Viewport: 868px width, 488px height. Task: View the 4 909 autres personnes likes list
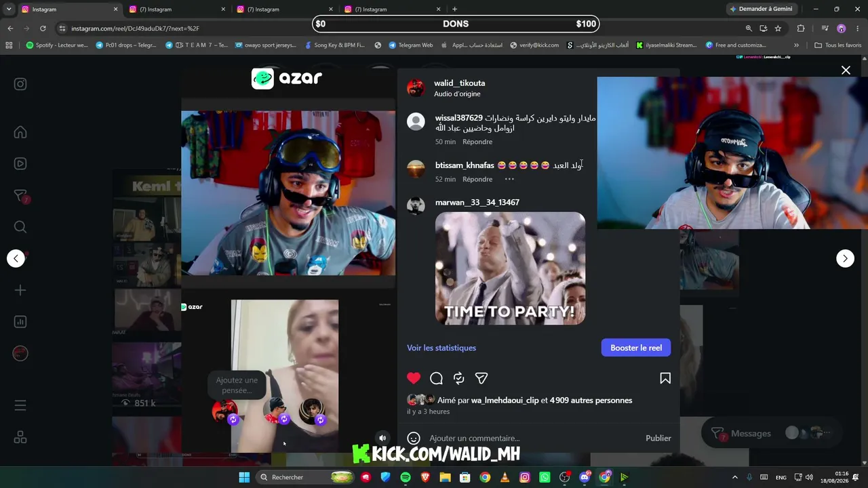coord(591,400)
